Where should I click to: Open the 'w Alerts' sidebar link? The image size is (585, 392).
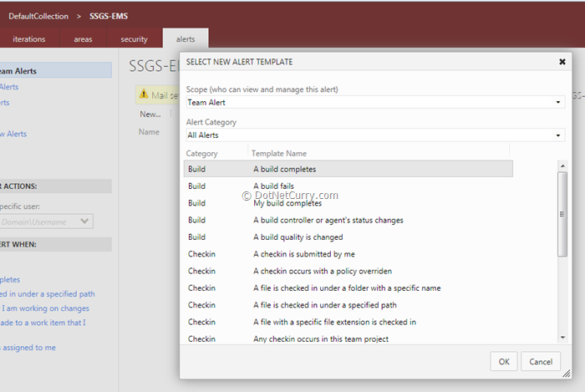tap(14, 134)
